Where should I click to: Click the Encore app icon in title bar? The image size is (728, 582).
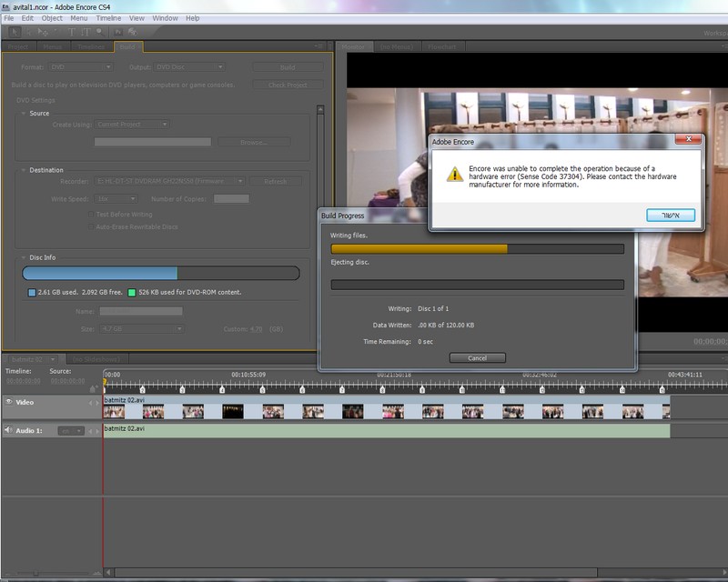pos(5,7)
